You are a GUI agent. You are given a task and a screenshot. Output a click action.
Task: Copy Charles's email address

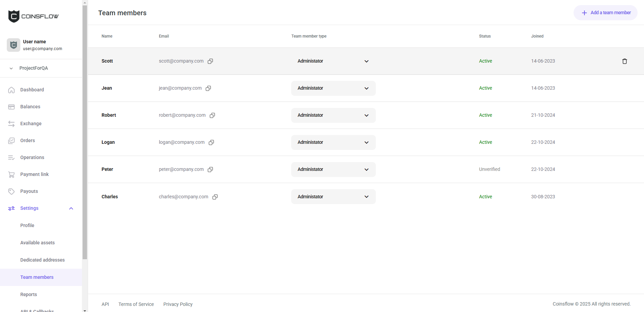pos(215,197)
